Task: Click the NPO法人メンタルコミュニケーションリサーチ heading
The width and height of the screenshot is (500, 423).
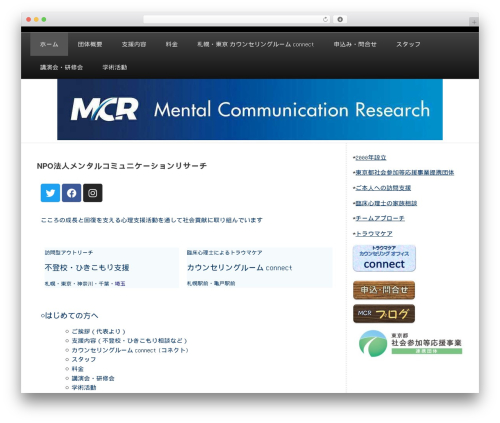Action: pyautogui.click(x=122, y=166)
